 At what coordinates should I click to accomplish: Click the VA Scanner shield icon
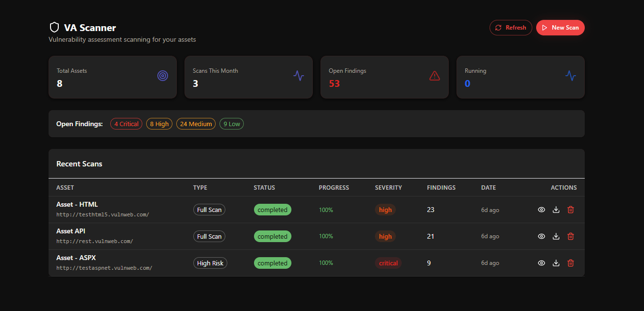(x=54, y=28)
